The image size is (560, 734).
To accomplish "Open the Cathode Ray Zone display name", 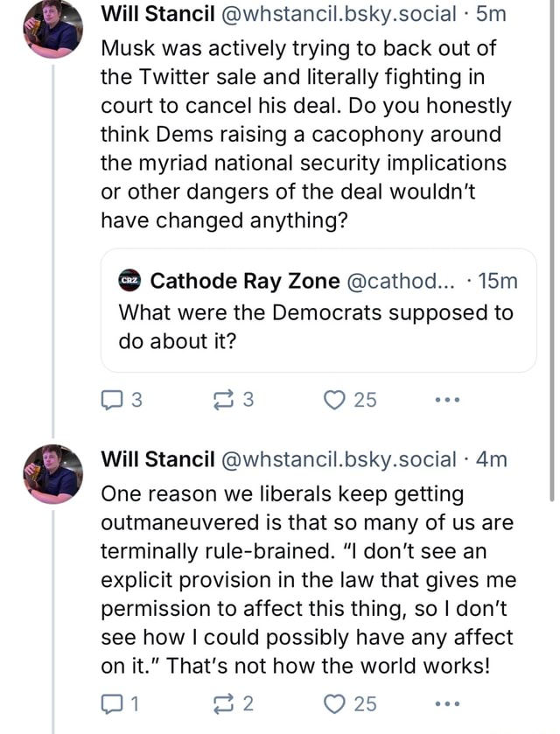I will [245, 281].
